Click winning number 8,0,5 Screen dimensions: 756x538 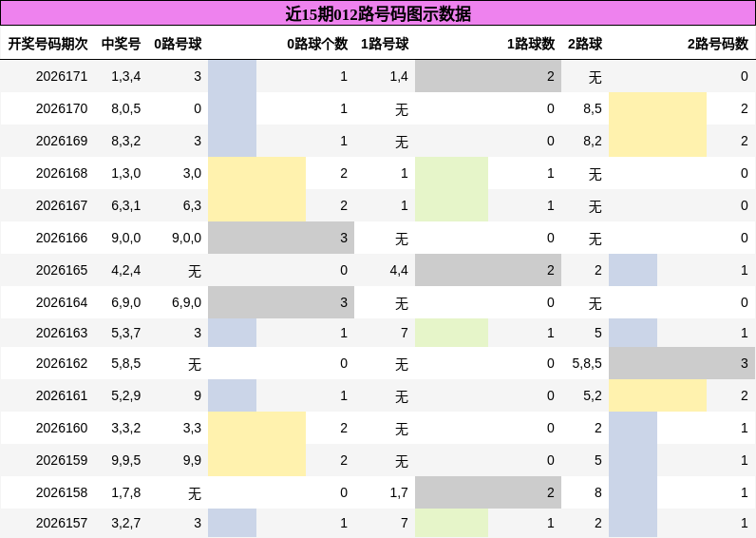[125, 108]
